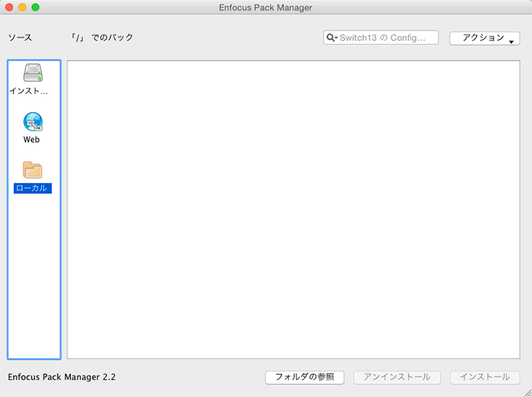Image resolution: width=532 pixels, height=397 pixels.
Task: Select the local folder icon
Action: [33, 170]
